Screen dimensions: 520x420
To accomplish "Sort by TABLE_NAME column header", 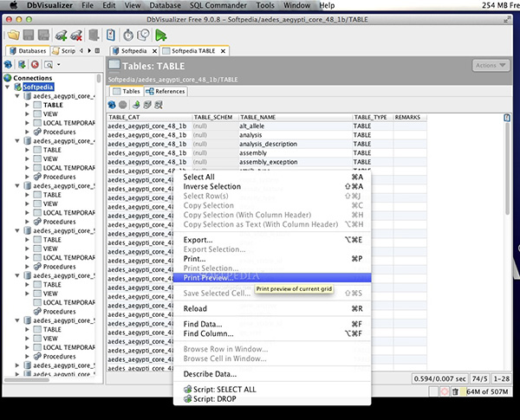I will tap(296, 118).
